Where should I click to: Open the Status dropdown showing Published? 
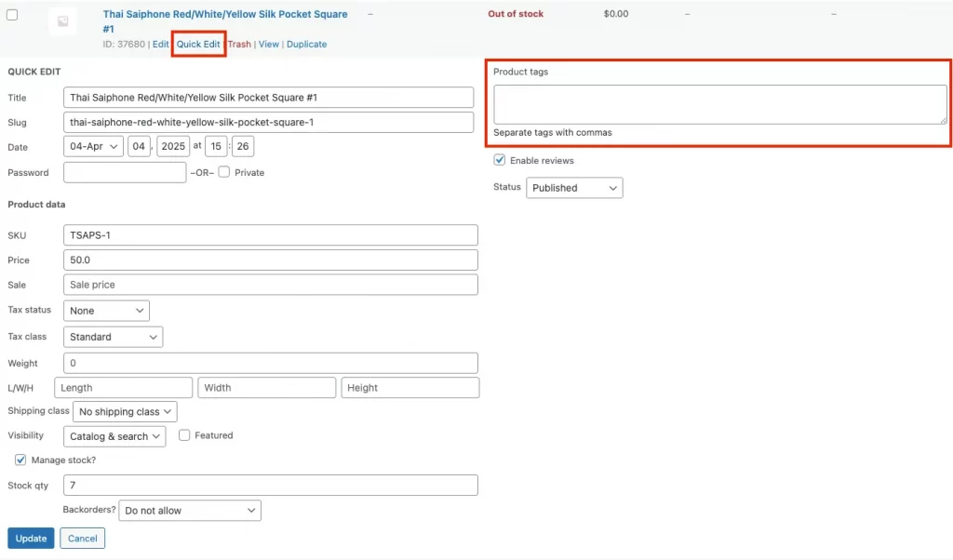[x=574, y=188]
